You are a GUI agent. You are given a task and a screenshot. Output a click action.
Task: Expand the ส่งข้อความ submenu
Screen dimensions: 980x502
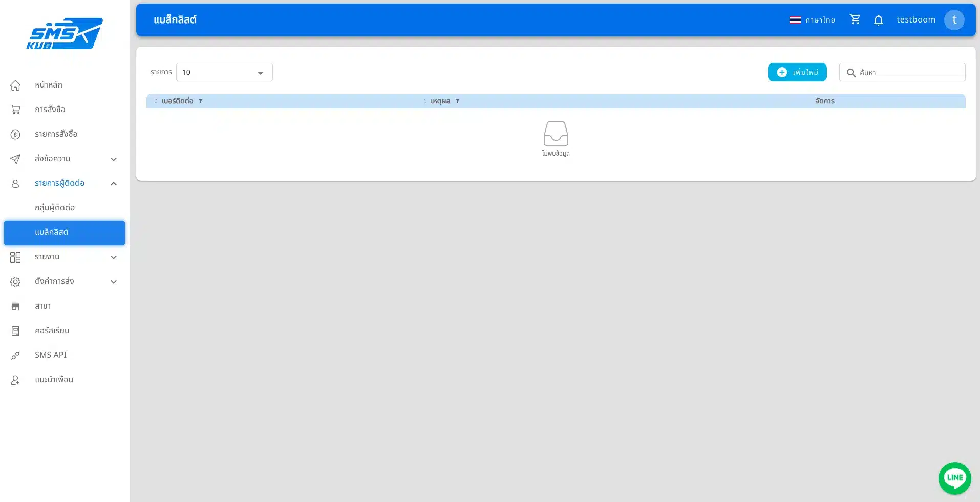point(114,159)
